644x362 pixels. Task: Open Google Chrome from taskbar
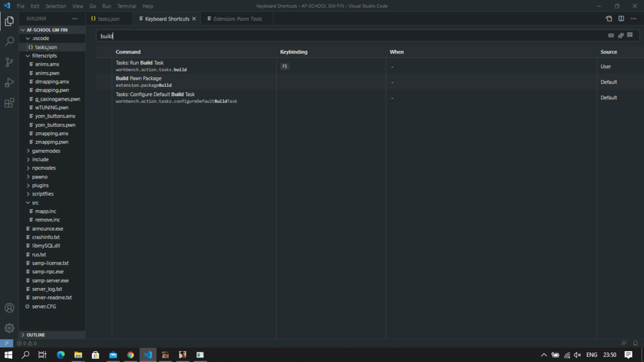click(130, 355)
